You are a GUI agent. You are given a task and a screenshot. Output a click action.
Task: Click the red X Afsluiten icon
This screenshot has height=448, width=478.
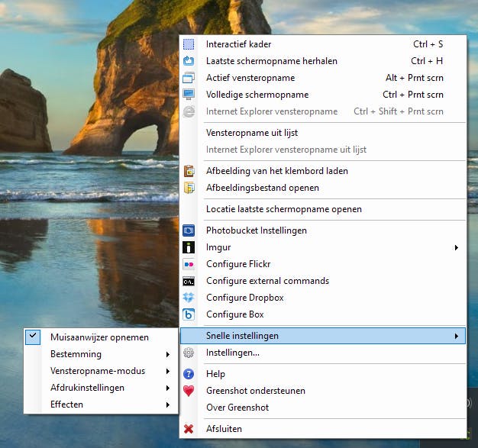pyautogui.click(x=189, y=429)
